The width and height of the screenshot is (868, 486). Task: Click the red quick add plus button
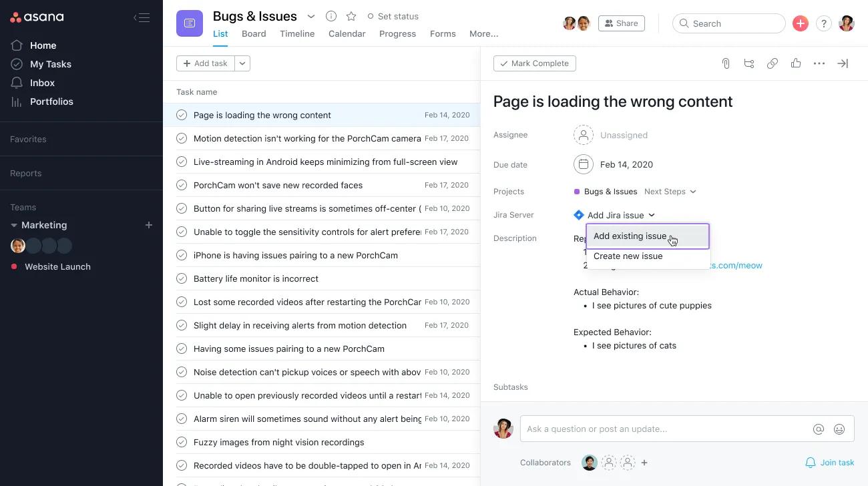(x=800, y=23)
